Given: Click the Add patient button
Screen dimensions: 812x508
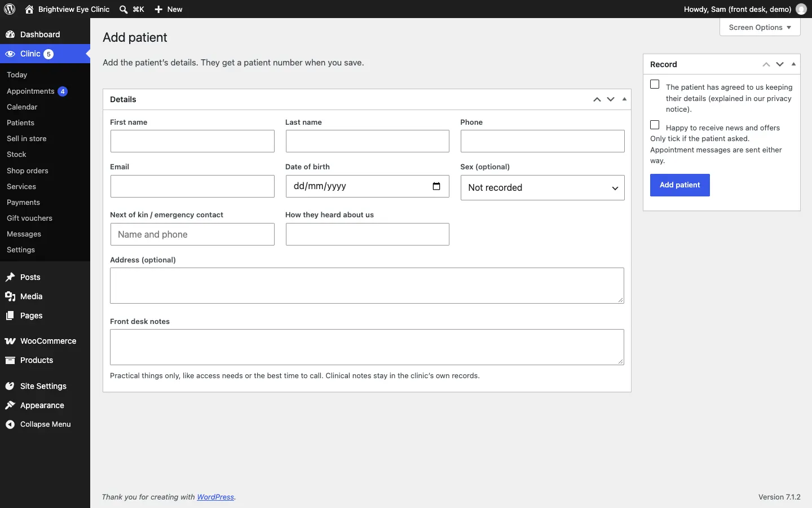Looking at the screenshot, I should (680, 185).
